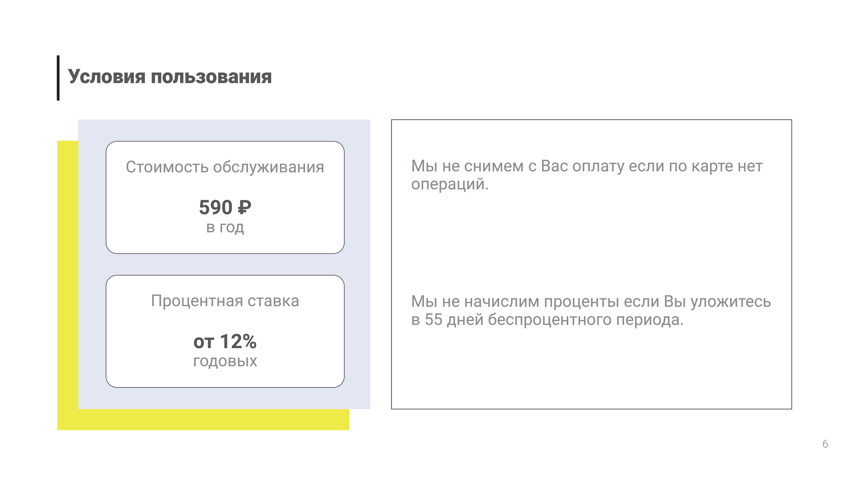This screenshot has height=488, width=868.
Task: Click slide page number 6
Action: (825, 444)
